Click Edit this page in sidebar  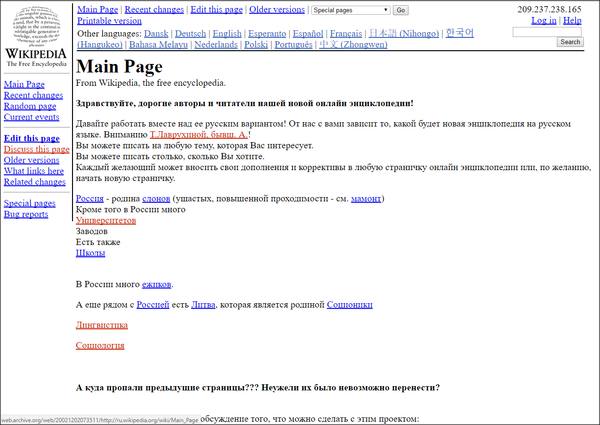32,138
